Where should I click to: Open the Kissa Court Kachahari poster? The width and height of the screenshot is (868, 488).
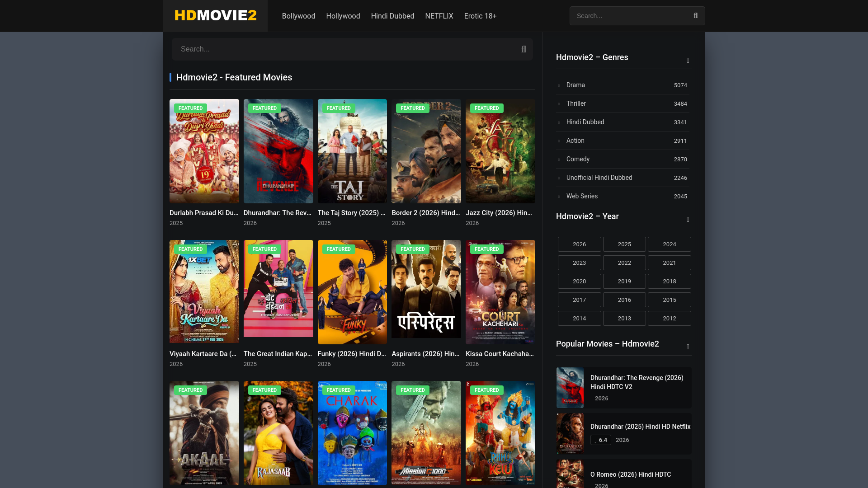click(x=500, y=292)
